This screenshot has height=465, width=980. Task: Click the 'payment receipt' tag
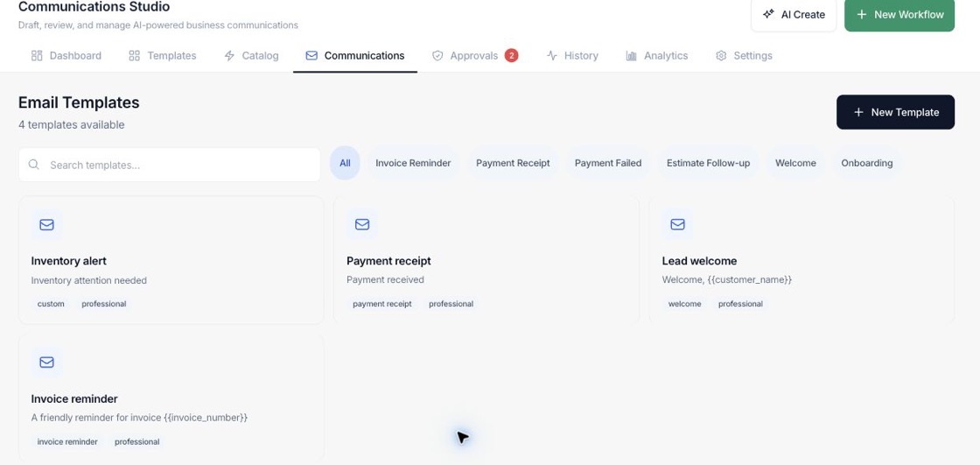tap(382, 304)
